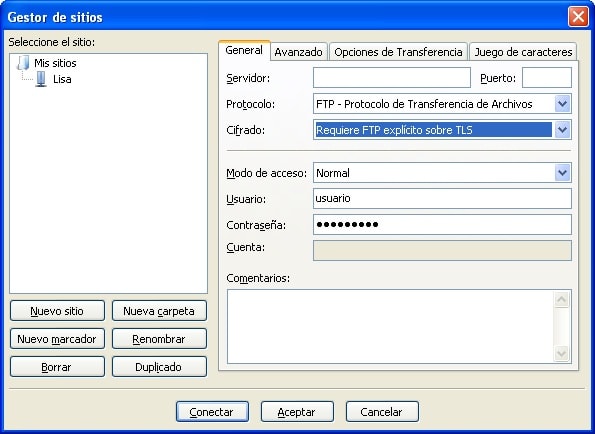Focus the Contraseña password field

[442, 225]
